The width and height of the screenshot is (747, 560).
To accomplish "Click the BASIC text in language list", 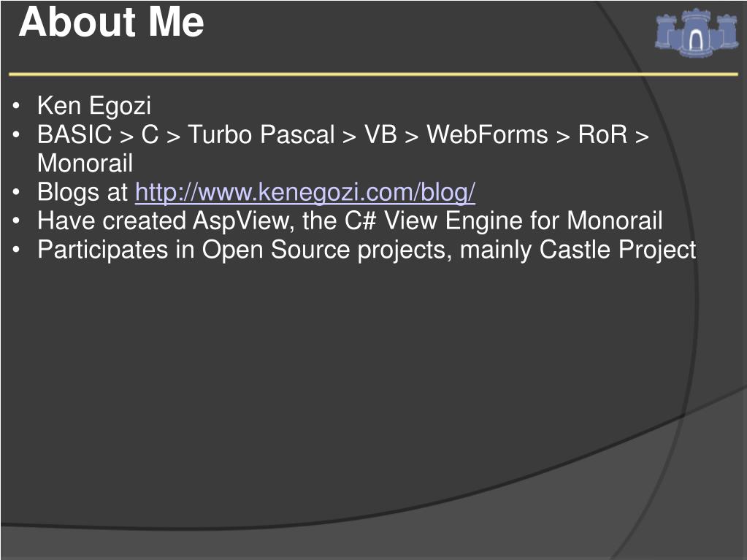I will 74,134.
